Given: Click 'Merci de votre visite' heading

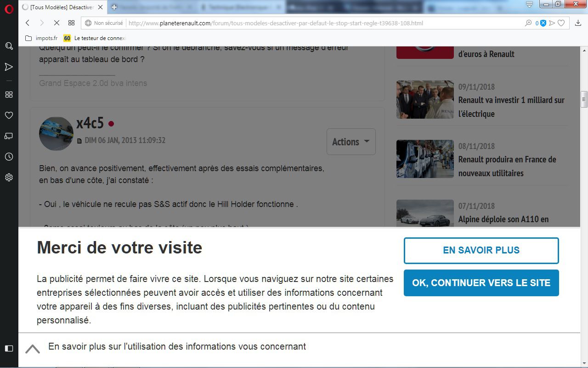Looking at the screenshot, I should tap(119, 247).
